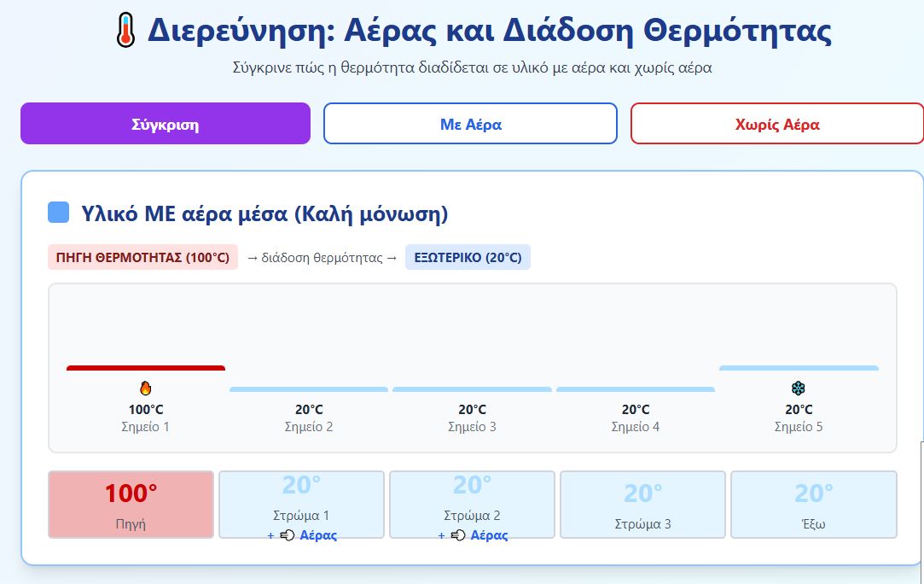924x584 pixels.
Task: Select the Στρώμα 2 layer box
Action: 472,504
